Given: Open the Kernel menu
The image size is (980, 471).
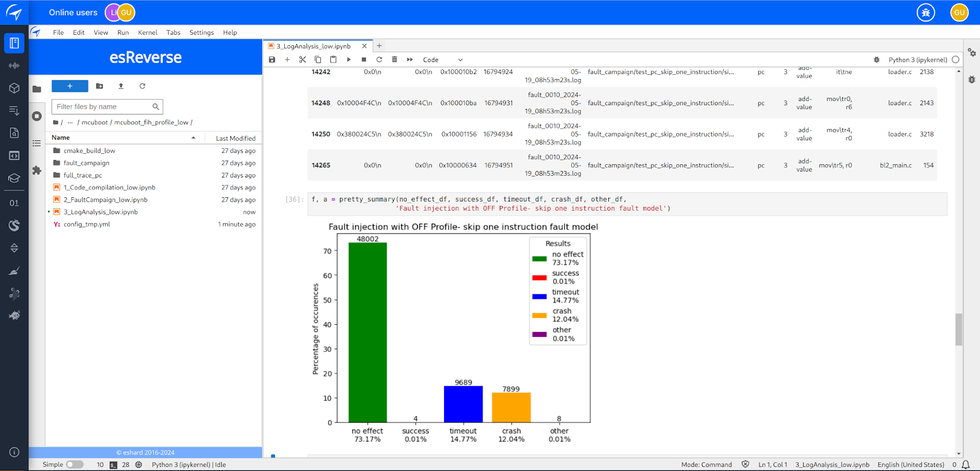Looking at the screenshot, I should pos(148,32).
